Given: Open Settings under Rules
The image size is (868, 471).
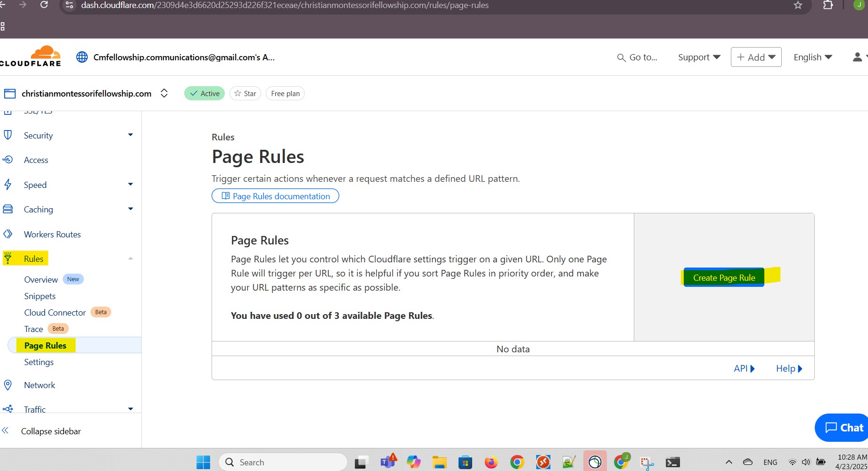Looking at the screenshot, I should (39, 362).
